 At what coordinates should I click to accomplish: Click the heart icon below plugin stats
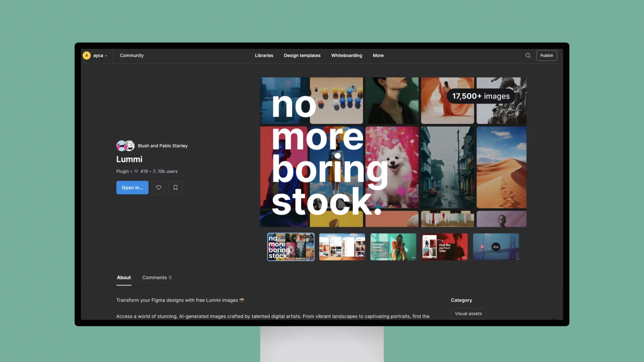[158, 187]
